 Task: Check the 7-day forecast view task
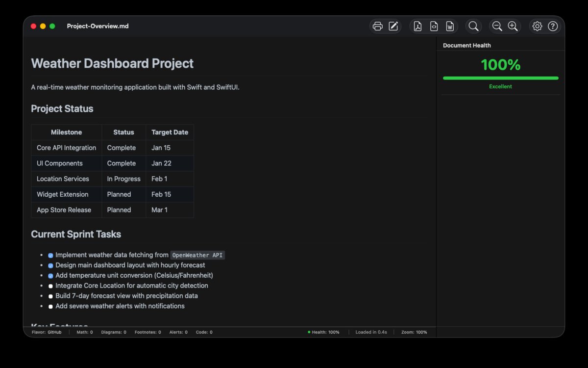(x=50, y=296)
